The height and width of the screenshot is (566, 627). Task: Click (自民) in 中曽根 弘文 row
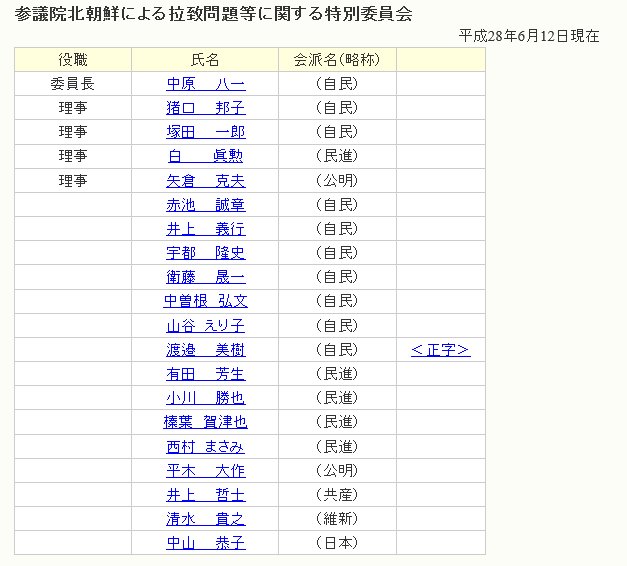(337, 300)
